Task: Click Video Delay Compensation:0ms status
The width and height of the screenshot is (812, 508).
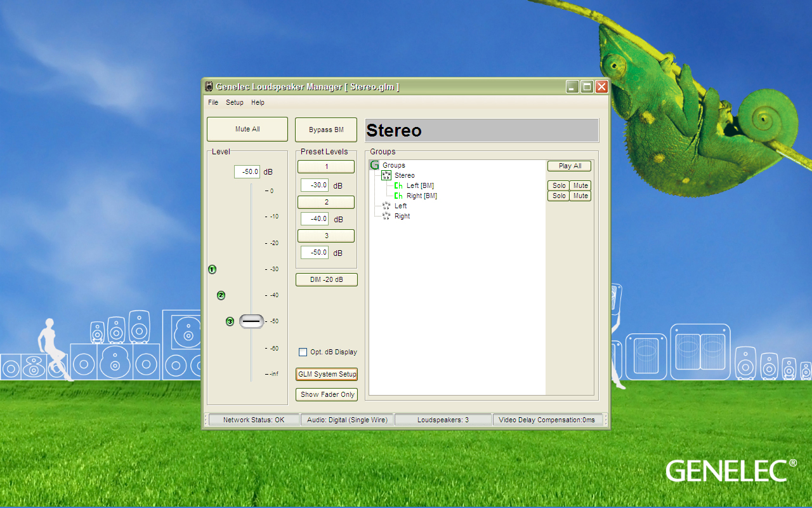Action: 547,420
